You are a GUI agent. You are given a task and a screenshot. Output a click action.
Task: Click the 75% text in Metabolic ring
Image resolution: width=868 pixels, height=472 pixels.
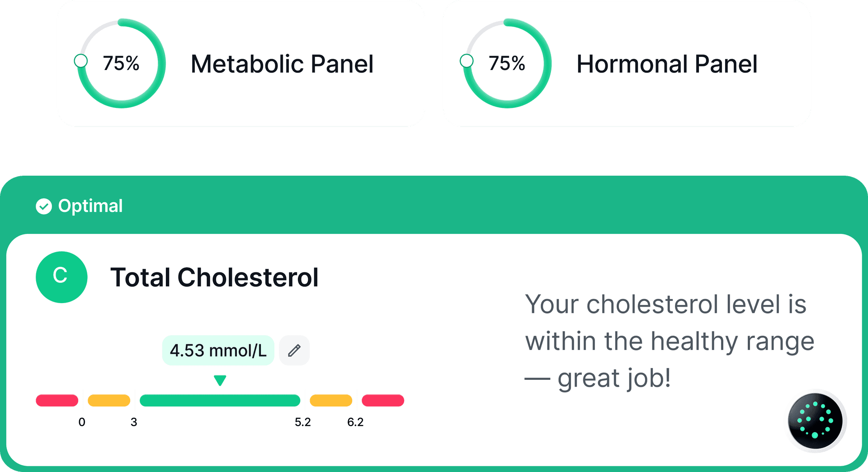pos(121,63)
